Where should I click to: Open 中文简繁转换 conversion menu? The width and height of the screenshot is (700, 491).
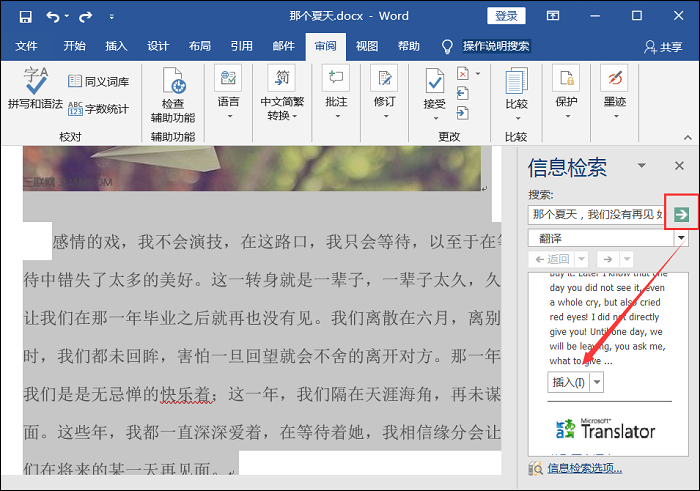point(282,93)
